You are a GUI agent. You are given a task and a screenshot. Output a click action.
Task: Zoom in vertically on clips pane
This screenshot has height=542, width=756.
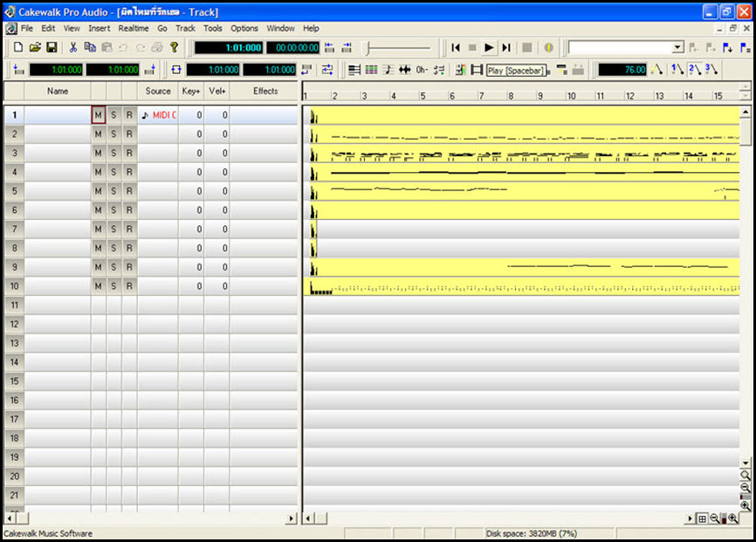click(746, 506)
